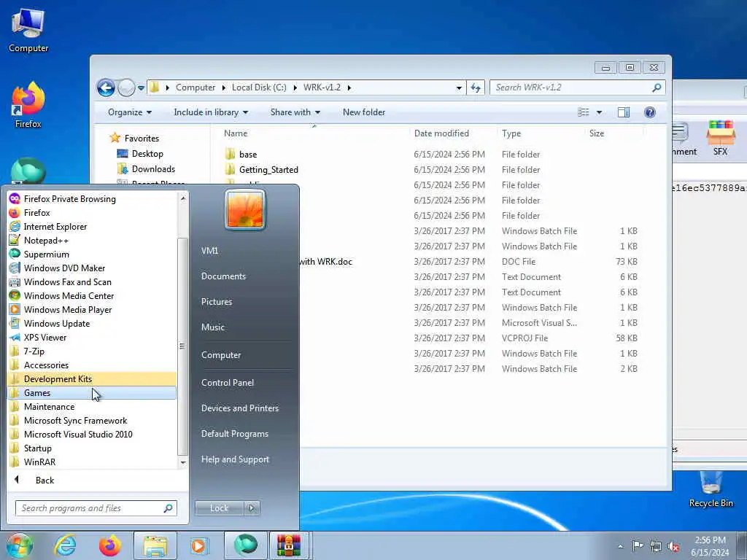Click the user account picture in Start menu
The height and width of the screenshot is (560, 747).
coord(245,210)
